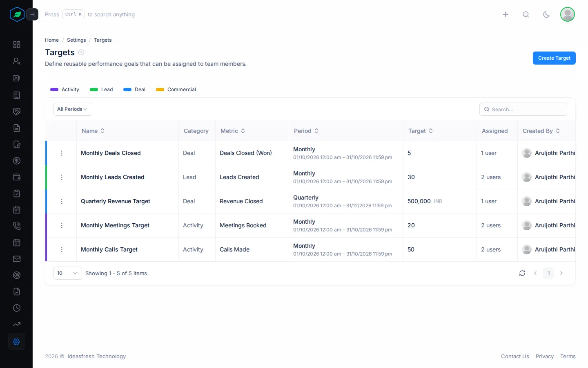The height and width of the screenshot is (368, 588).
Task: Click the blue Deal legend swatch
Action: click(127, 90)
